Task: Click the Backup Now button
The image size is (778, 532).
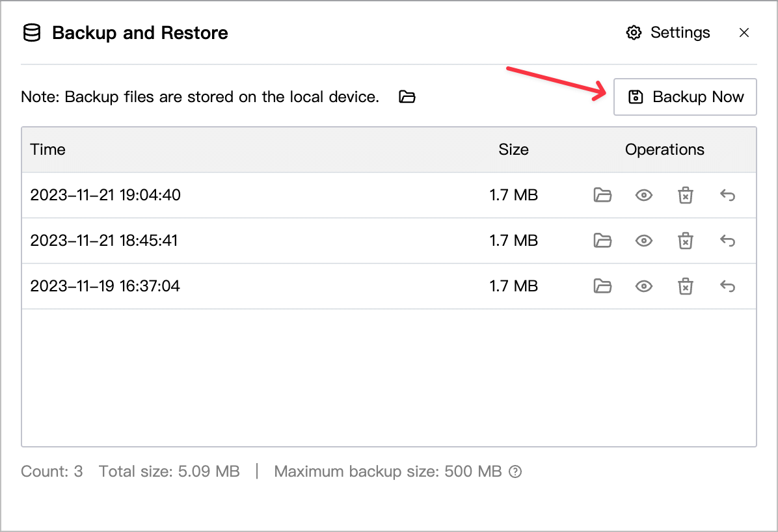Action: (685, 97)
